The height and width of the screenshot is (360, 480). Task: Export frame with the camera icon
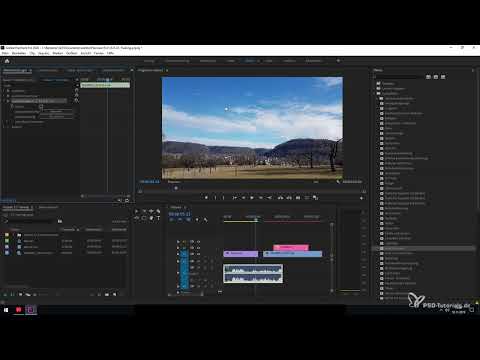(x=298, y=198)
